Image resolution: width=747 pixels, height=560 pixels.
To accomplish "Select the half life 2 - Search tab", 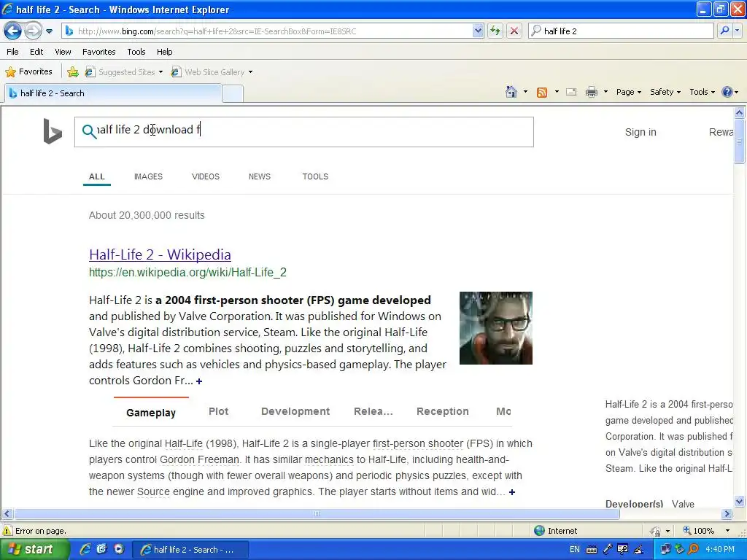I will click(113, 93).
